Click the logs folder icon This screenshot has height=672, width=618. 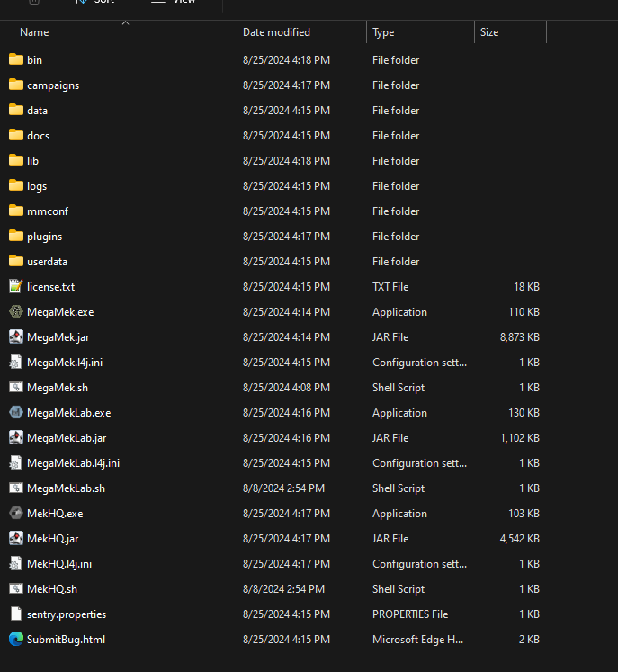(x=16, y=185)
